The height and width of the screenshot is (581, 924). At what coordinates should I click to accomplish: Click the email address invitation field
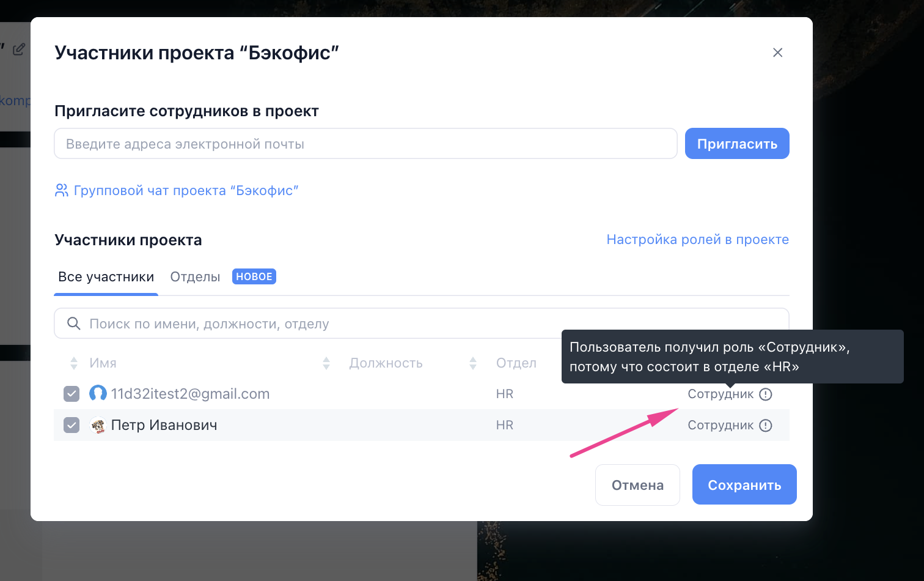pyautogui.click(x=365, y=144)
